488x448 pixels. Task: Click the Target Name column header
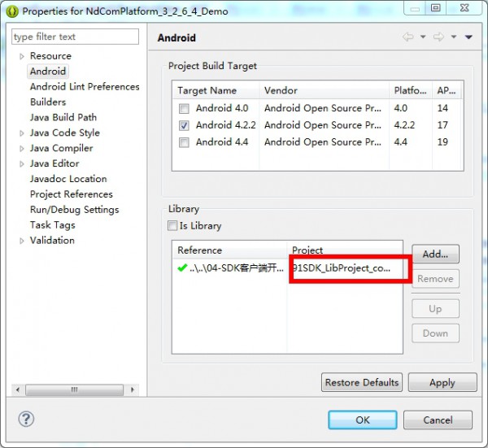(216, 90)
